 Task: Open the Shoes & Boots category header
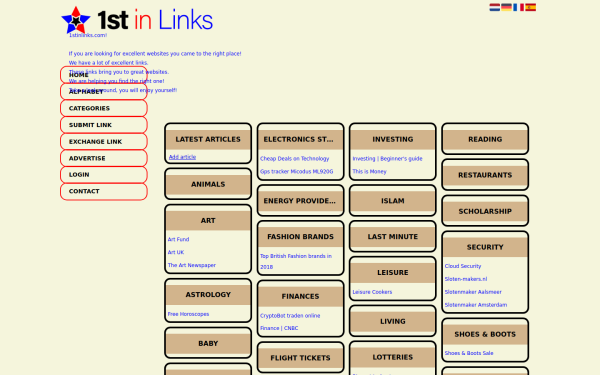tap(485, 334)
